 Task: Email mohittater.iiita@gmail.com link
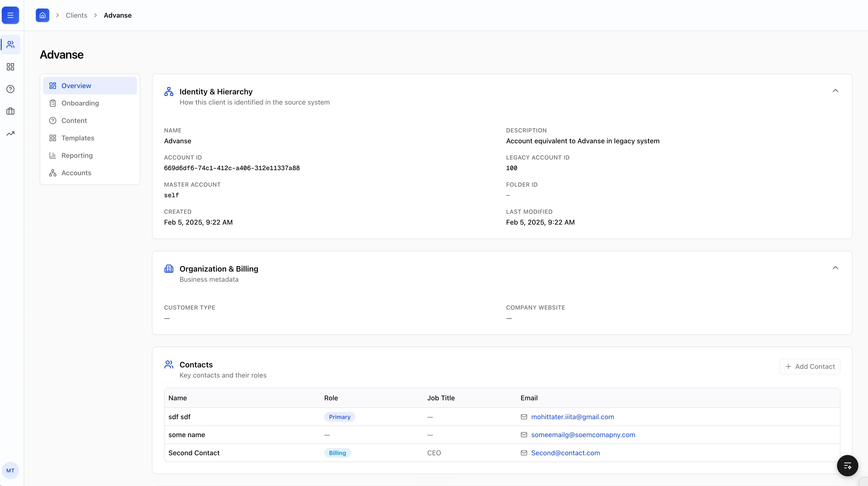click(572, 417)
